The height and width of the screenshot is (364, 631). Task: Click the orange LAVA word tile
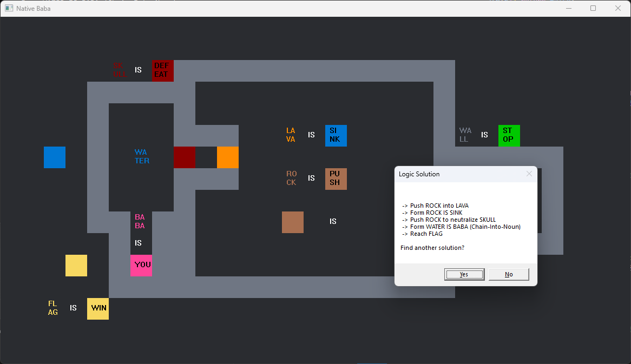(291, 135)
